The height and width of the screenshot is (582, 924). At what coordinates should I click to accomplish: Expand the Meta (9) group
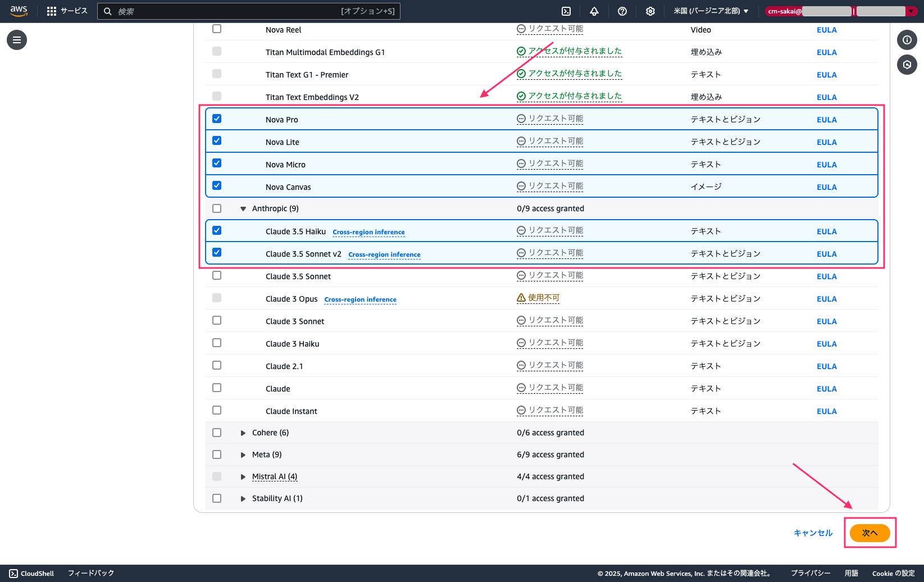click(x=243, y=455)
